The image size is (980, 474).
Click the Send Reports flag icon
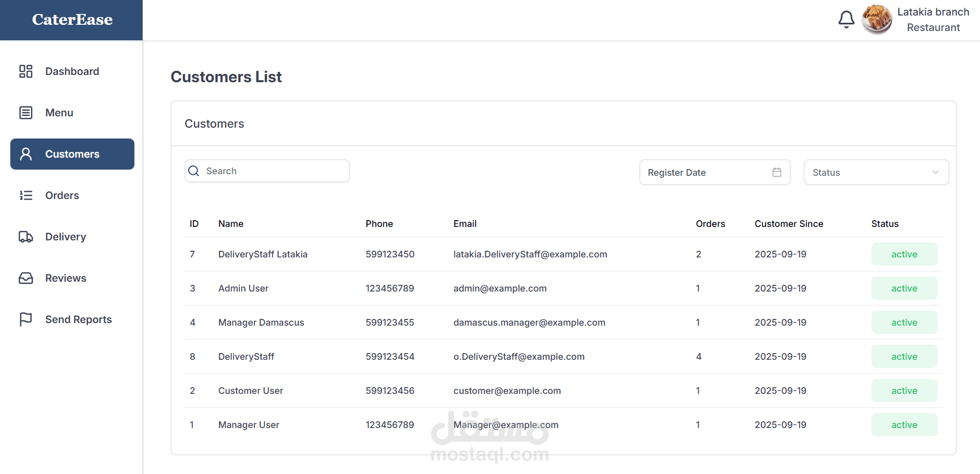[26, 319]
